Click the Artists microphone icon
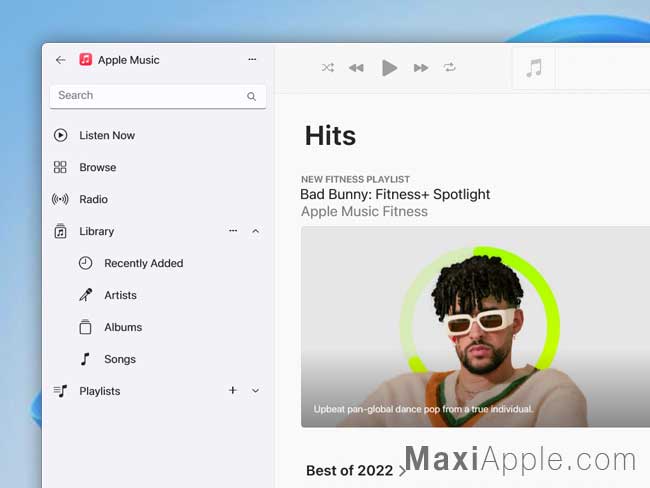 pos(85,295)
